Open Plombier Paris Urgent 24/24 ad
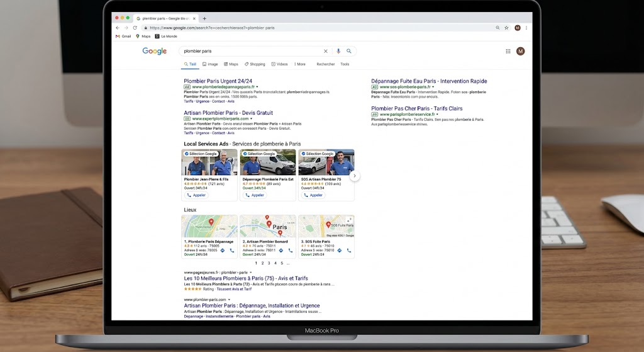 [218, 81]
